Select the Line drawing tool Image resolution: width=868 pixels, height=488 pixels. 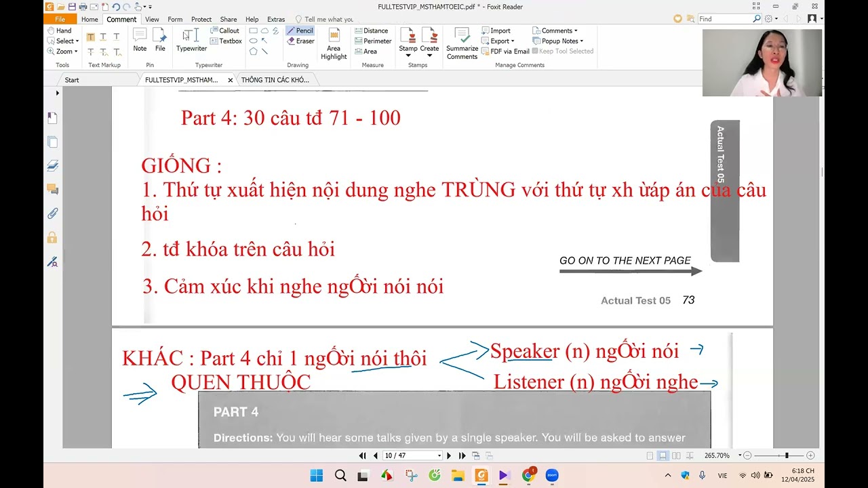tap(264, 51)
